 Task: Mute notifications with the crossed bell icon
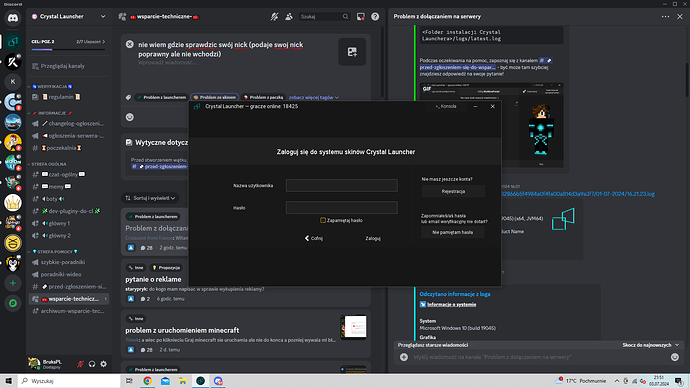coord(274,17)
